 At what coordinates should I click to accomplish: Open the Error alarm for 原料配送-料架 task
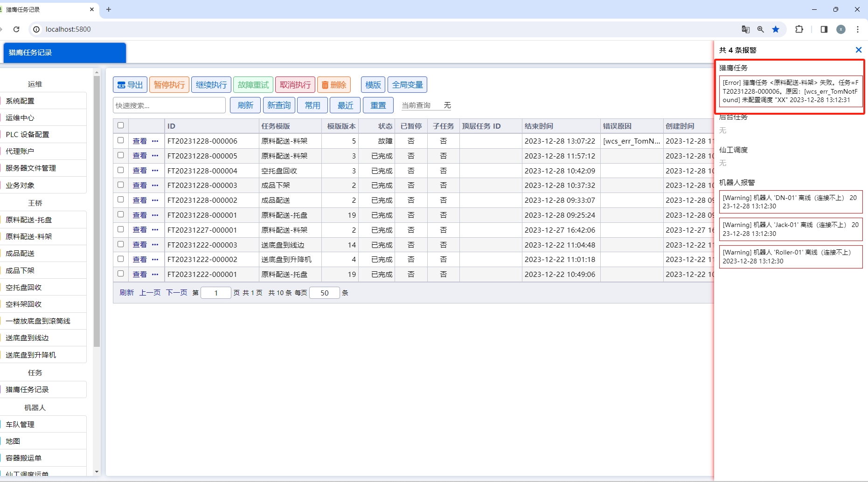tap(791, 91)
